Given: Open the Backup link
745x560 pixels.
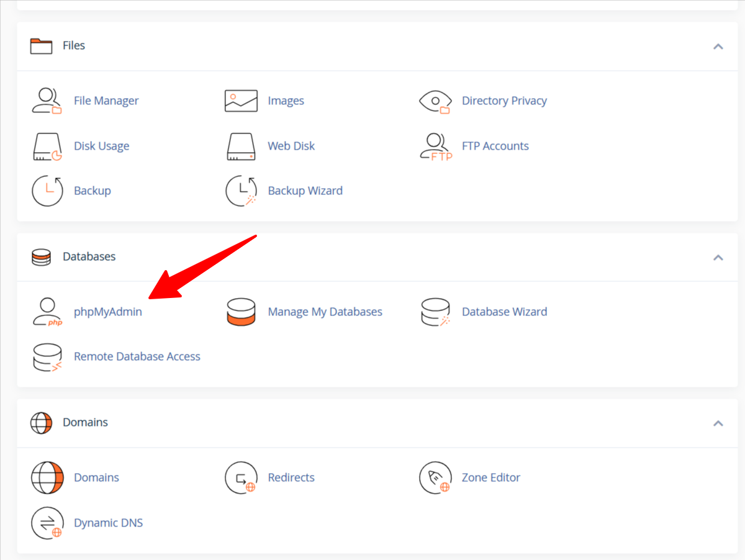Looking at the screenshot, I should 92,191.
